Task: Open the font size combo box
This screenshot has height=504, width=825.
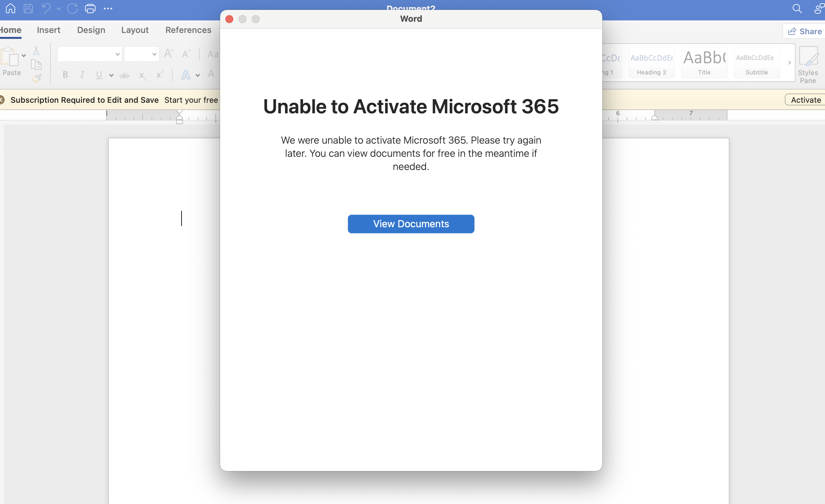Action: pyautogui.click(x=142, y=54)
